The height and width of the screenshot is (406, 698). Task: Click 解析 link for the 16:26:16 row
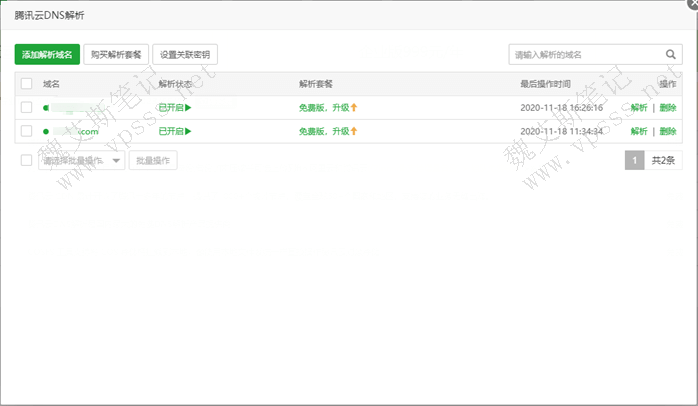click(x=639, y=107)
